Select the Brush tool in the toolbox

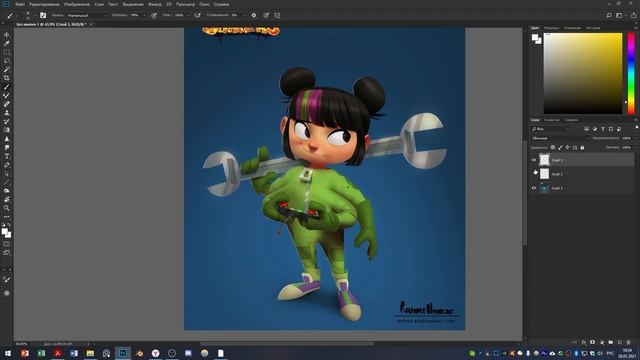[7, 87]
